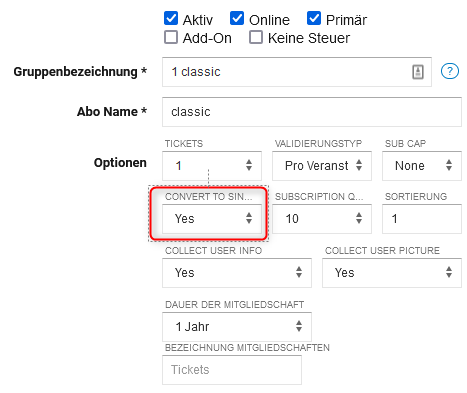Expand the Dauer der Mitgliedschaft dropdown
Viewport: 467px width, 393px height.
pyautogui.click(x=237, y=327)
